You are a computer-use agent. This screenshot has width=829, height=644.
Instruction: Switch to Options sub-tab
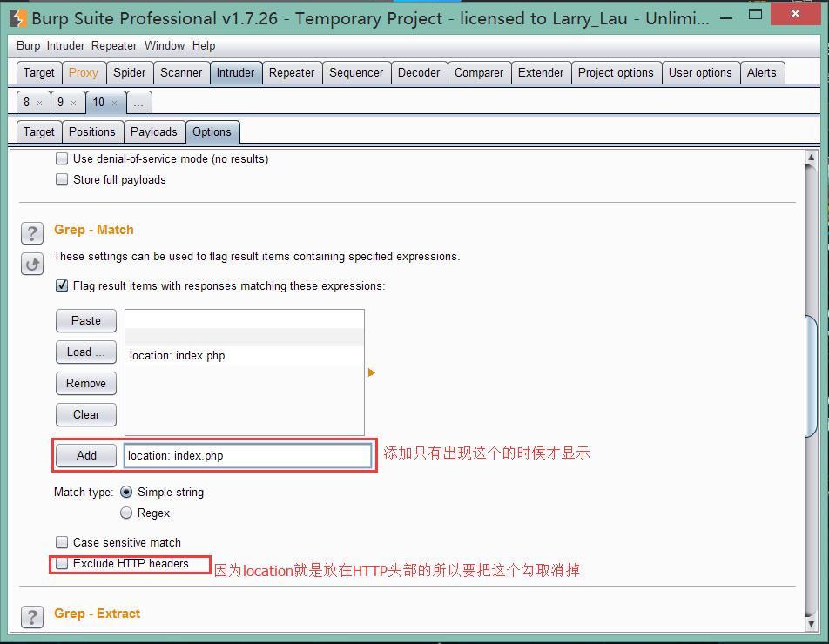(x=212, y=132)
